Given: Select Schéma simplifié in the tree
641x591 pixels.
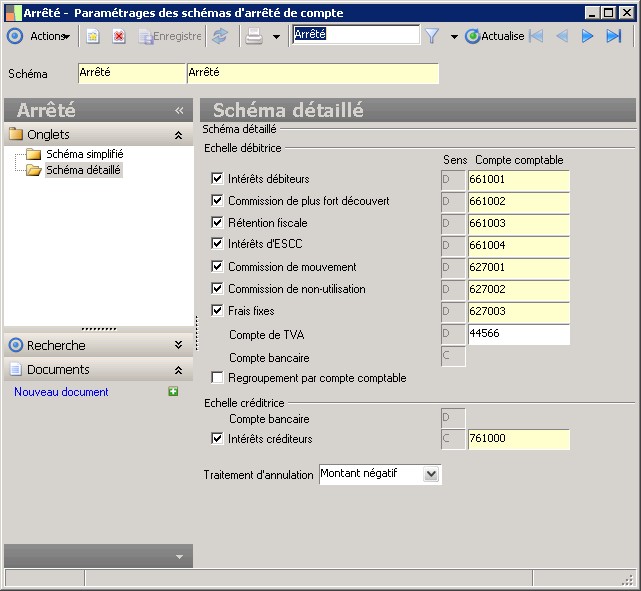Looking at the screenshot, I should coord(84,155).
